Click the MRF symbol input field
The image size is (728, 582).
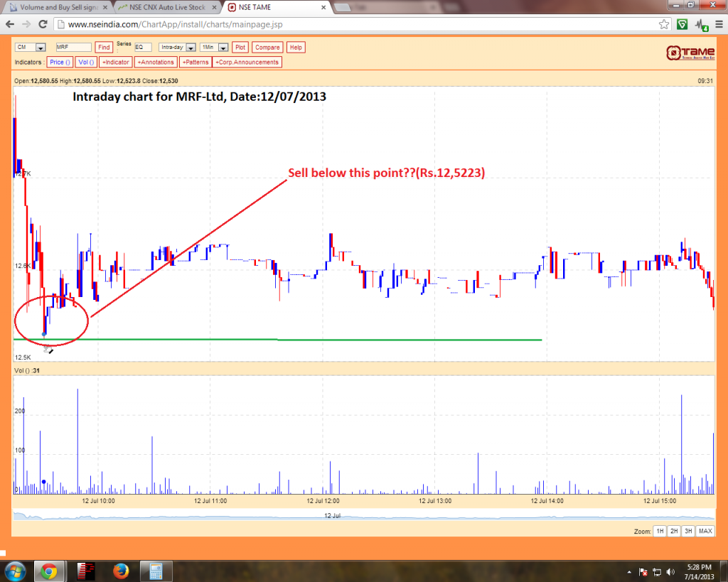coord(73,48)
